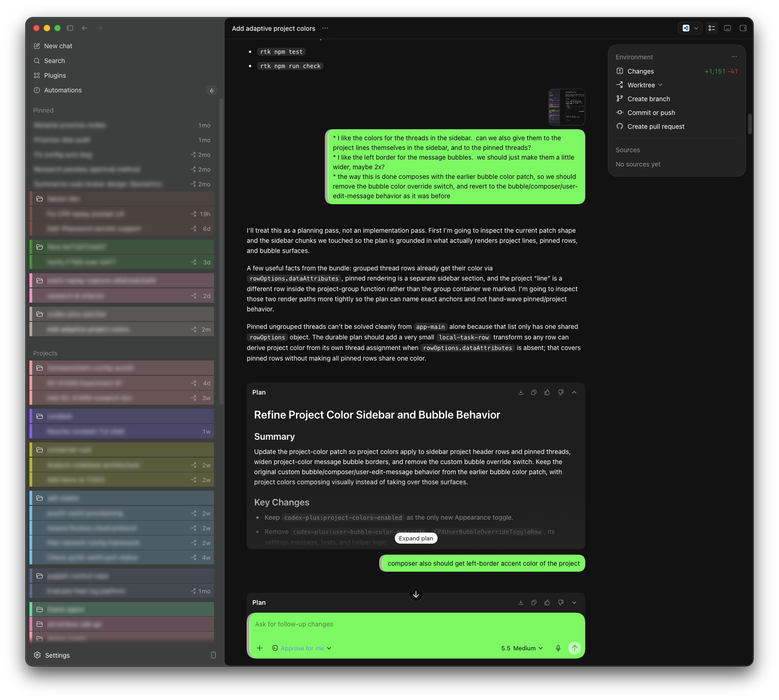This screenshot has height=700, width=779.
Task: Click the GitHub icon beside pull request
Action: coord(620,126)
